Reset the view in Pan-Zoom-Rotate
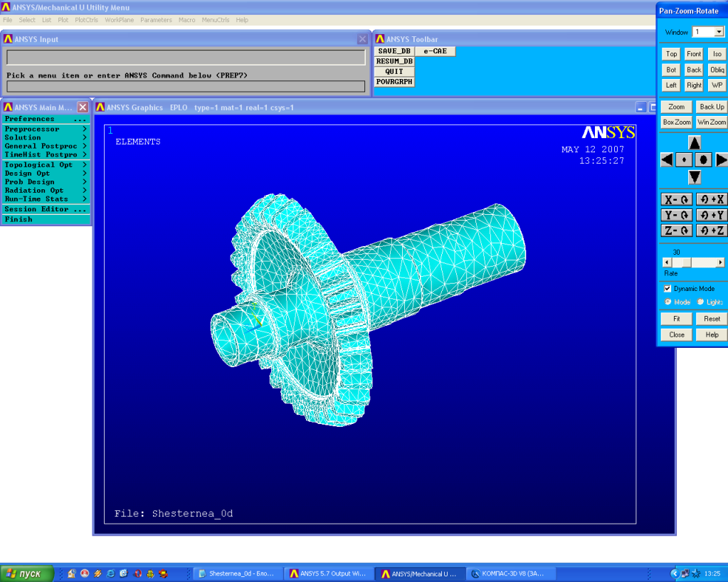This screenshot has width=728, height=582. pyautogui.click(x=712, y=319)
